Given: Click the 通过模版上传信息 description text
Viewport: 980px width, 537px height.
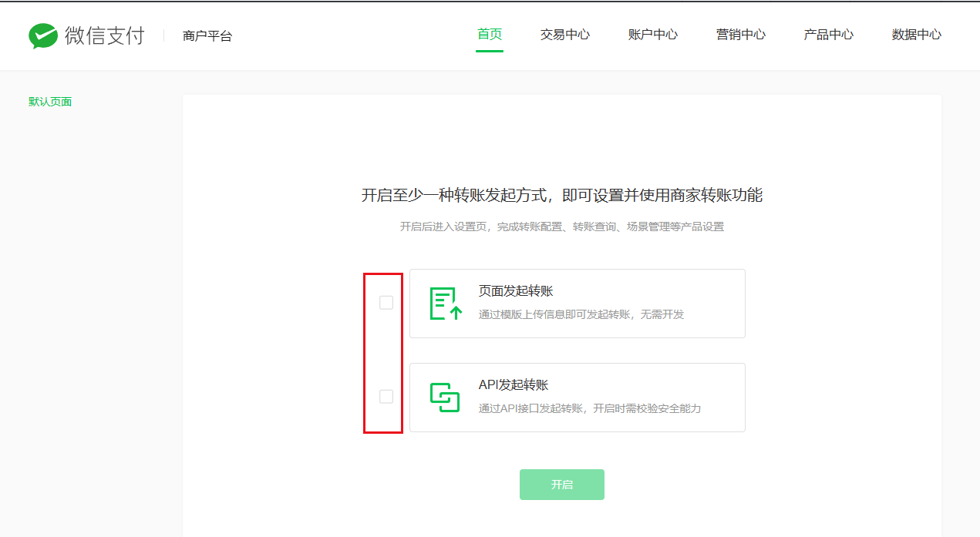Looking at the screenshot, I should pyautogui.click(x=581, y=314).
